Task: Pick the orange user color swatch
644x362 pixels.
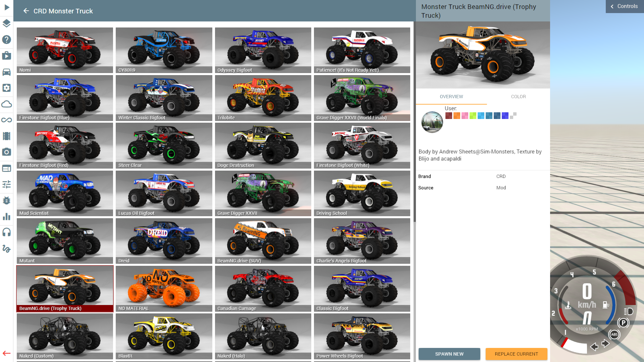Action: pyautogui.click(x=457, y=116)
